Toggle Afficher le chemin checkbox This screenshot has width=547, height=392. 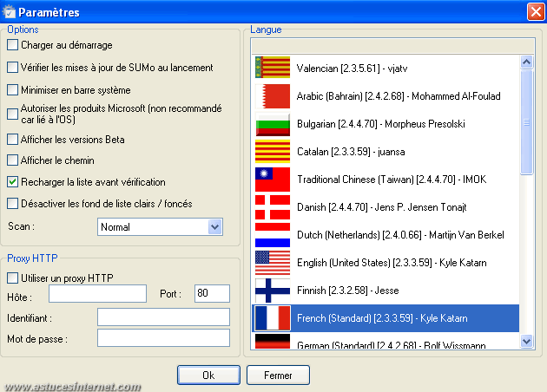tap(12, 160)
